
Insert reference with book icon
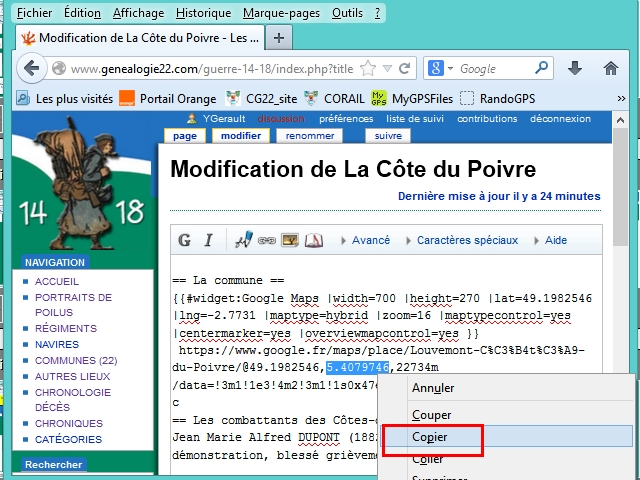point(313,240)
